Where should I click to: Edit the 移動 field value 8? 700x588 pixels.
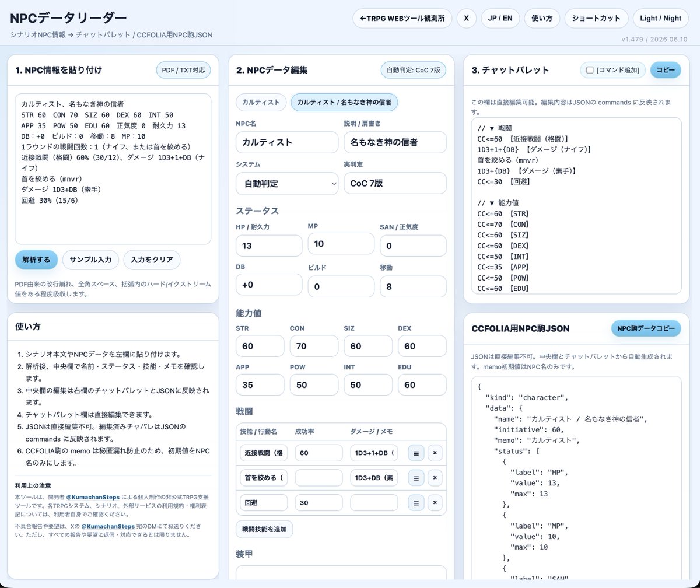[x=413, y=286]
